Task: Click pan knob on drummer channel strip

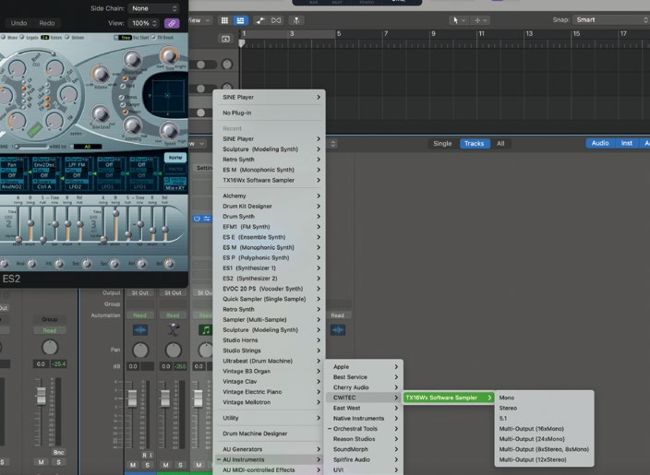Action: tap(173, 350)
